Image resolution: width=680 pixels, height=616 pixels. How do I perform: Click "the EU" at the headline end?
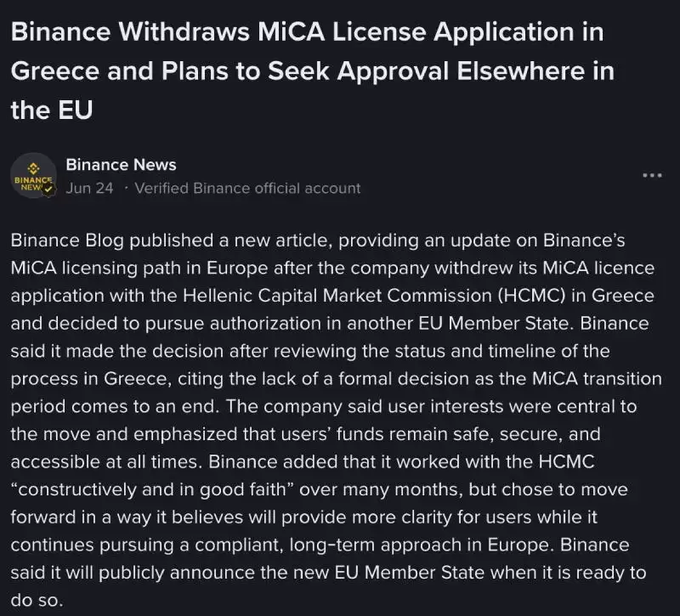tap(52, 110)
